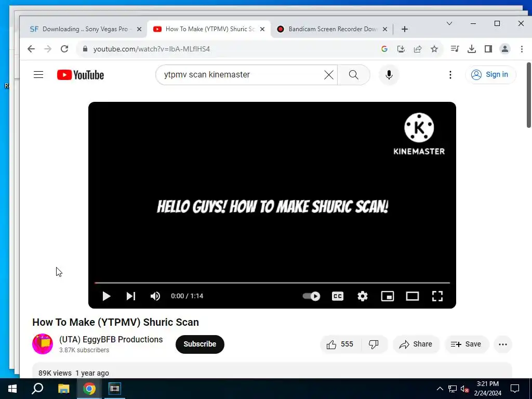Open the (UTA) EggyBFB Productions channel link
The width and height of the screenshot is (532, 399).
tap(111, 339)
